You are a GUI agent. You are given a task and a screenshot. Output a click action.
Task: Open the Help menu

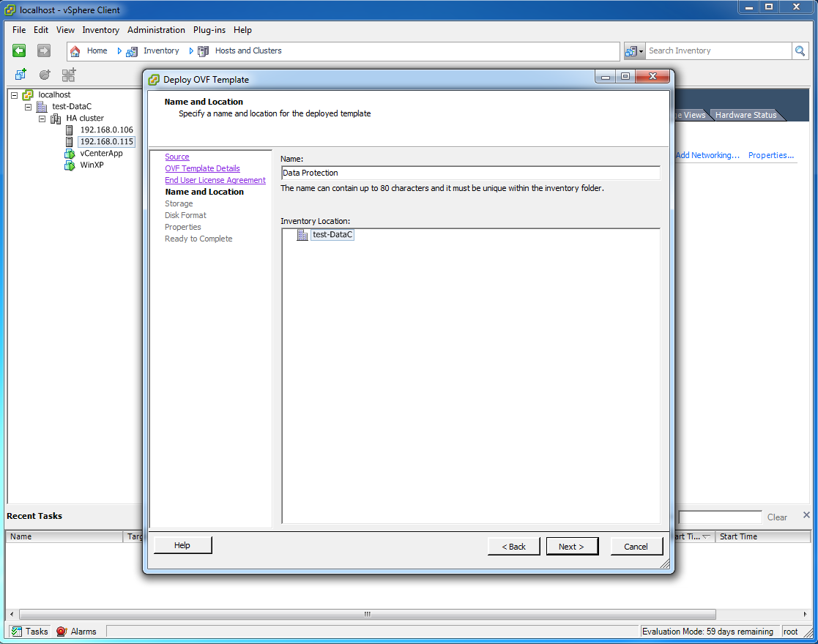pos(242,30)
